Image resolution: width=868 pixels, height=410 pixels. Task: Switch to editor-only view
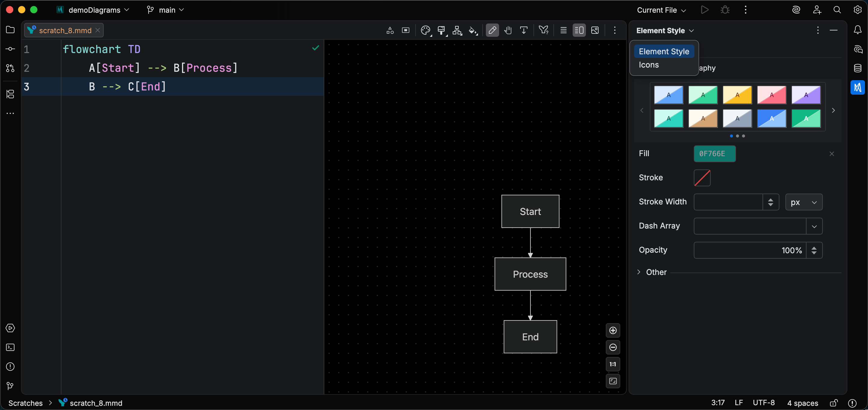[x=563, y=30]
